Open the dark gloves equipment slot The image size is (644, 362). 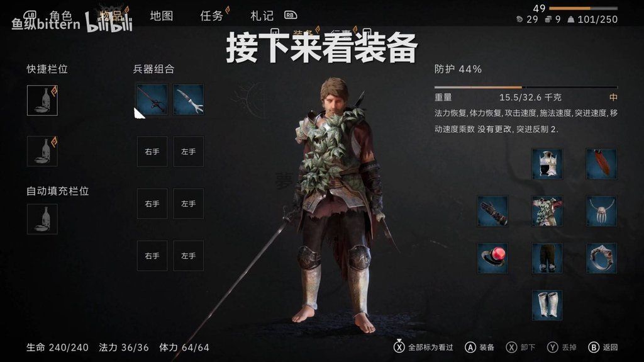tap(493, 211)
